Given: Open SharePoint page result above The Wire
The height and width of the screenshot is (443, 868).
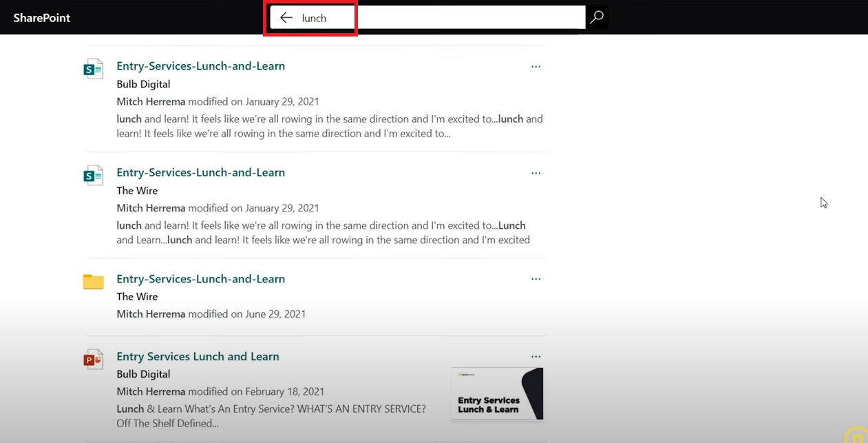Looking at the screenshot, I should point(200,172).
